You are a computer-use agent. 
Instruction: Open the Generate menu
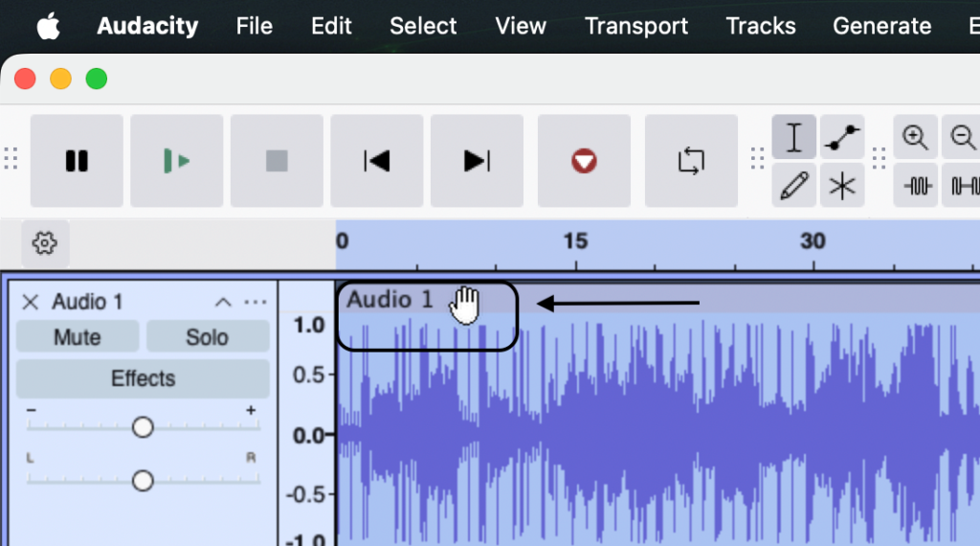tap(881, 26)
